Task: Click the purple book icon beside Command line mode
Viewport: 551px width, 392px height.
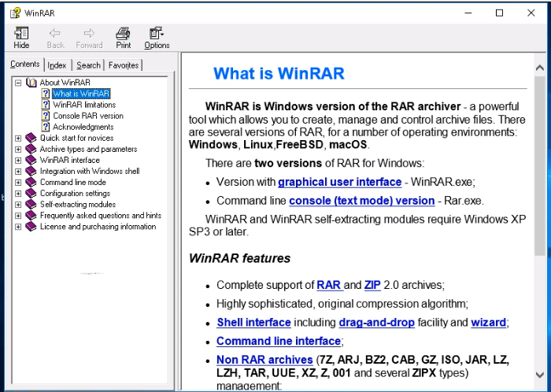Action: [31, 183]
